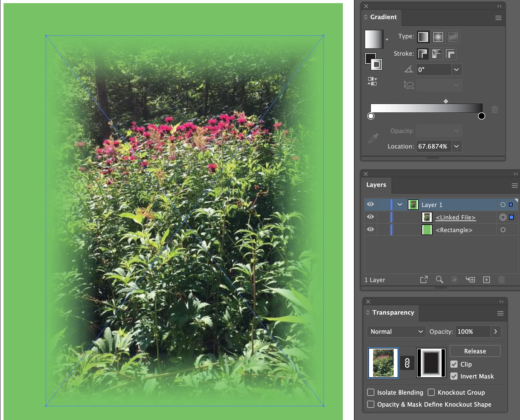Select the Radial Gradient type icon
The width and height of the screenshot is (520, 420).
tap(438, 37)
